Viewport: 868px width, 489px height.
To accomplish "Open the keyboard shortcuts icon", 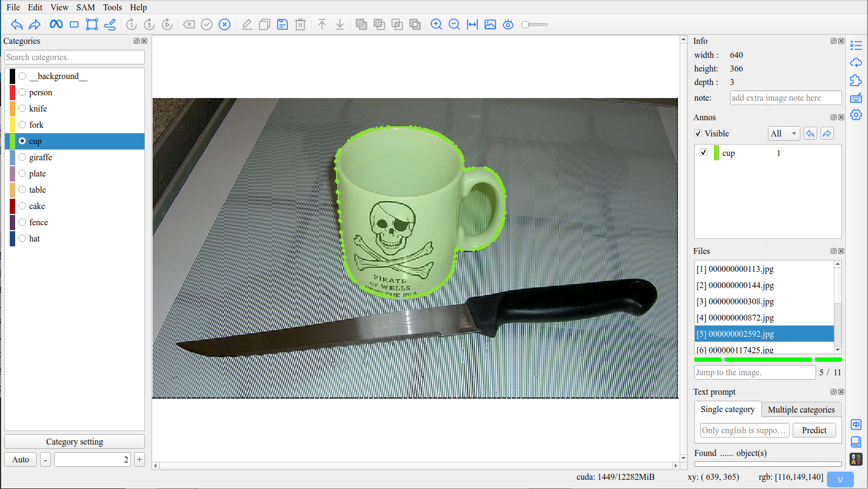I will click(x=856, y=97).
